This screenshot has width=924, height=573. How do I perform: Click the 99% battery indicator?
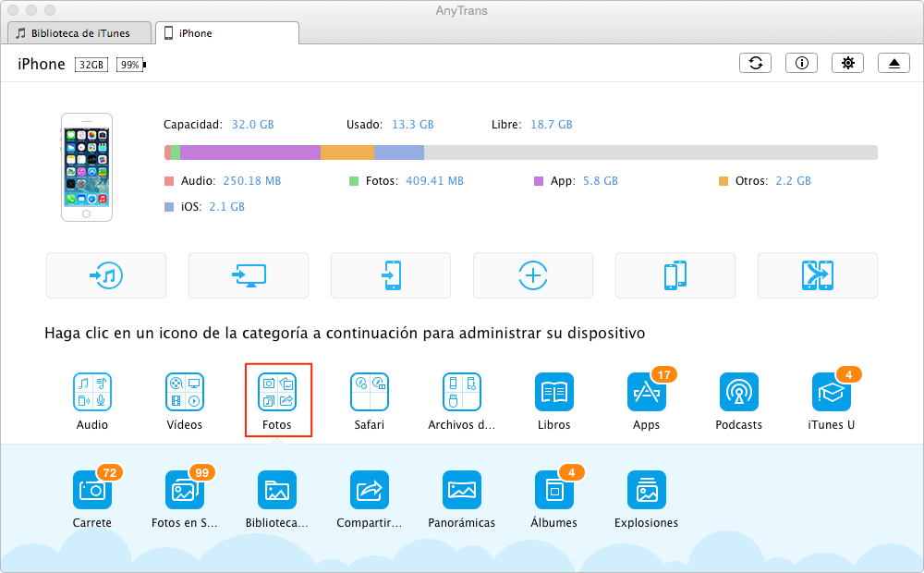[x=131, y=65]
